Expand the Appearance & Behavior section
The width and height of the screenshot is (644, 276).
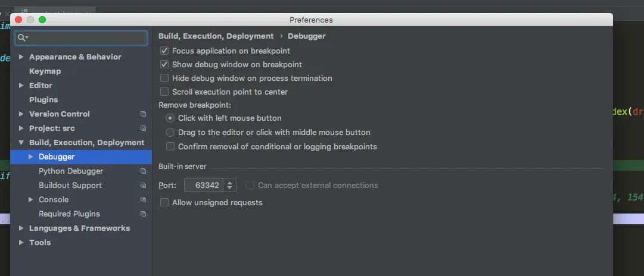21,57
